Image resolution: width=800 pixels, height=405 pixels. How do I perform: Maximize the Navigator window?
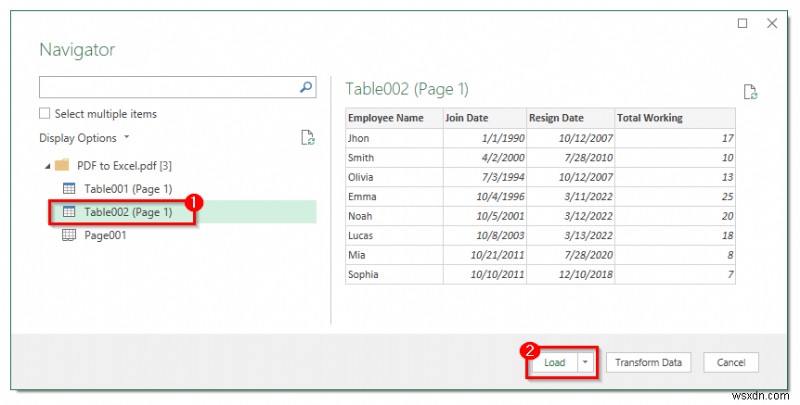(742, 23)
